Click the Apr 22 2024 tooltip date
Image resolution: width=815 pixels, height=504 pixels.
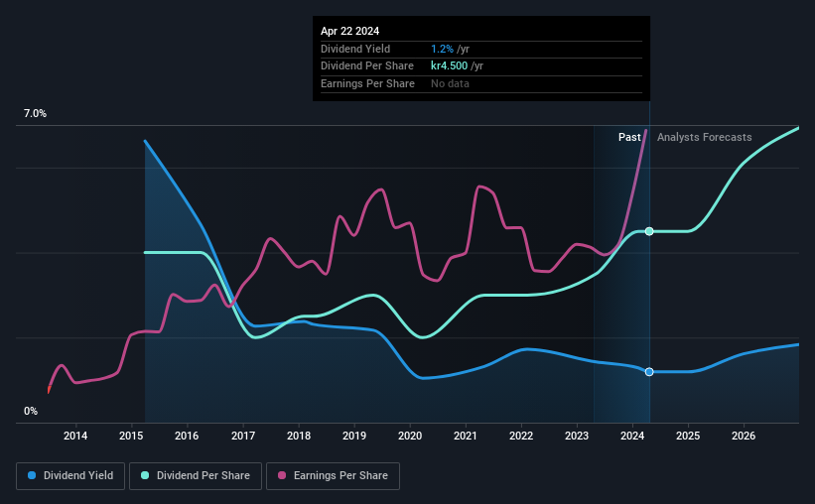(x=349, y=31)
